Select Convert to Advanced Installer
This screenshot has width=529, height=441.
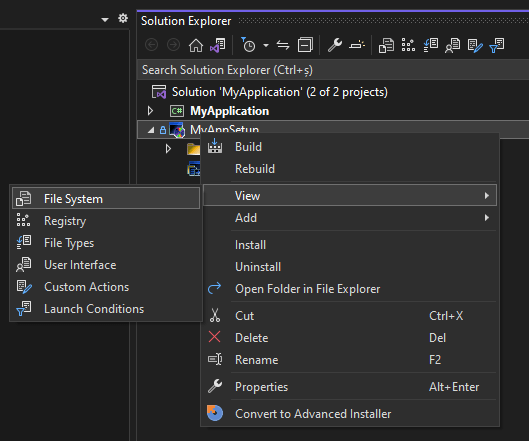coord(350,414)
